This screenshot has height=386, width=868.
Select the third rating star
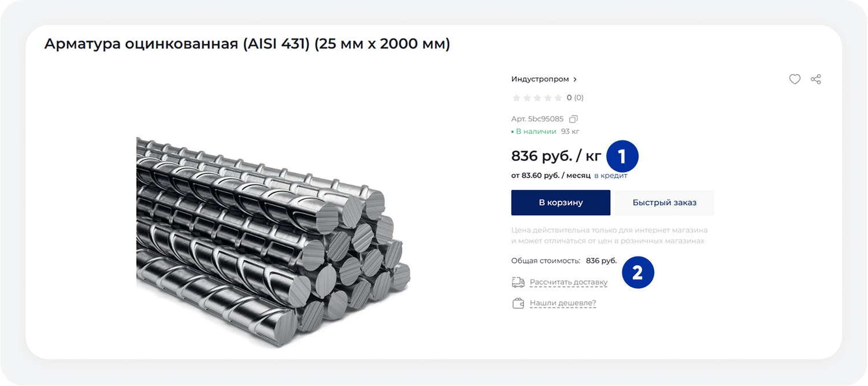537,98
